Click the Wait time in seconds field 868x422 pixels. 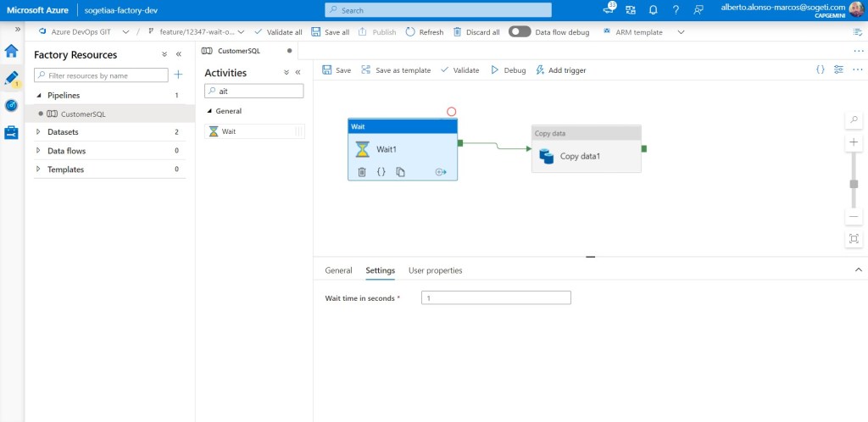(496, 298)
